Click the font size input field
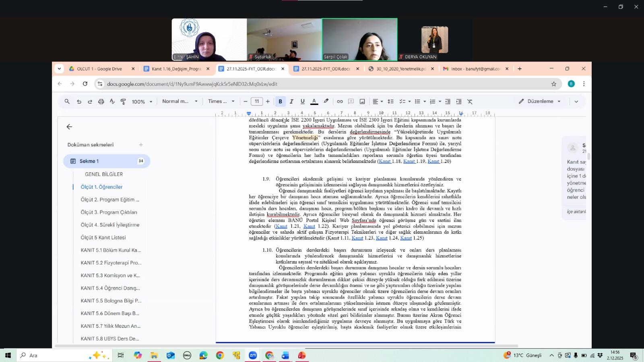 pyautogui.click(x=256, y=101)
